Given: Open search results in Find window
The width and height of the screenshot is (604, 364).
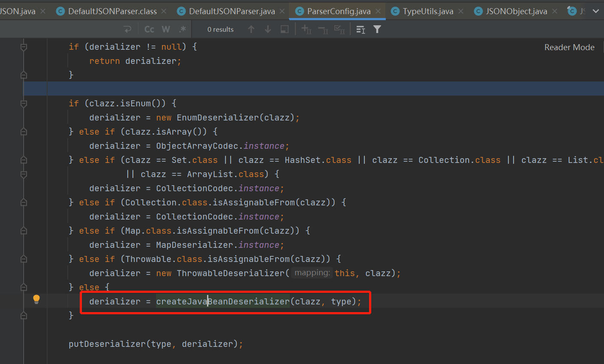Looking at the screenshot, I should coord(284,29).
